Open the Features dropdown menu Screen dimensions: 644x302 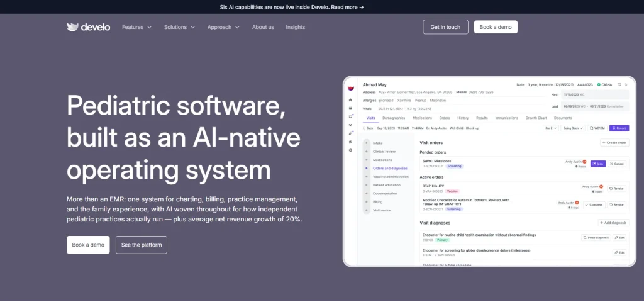pyautogui.click(x=136, y=27)
